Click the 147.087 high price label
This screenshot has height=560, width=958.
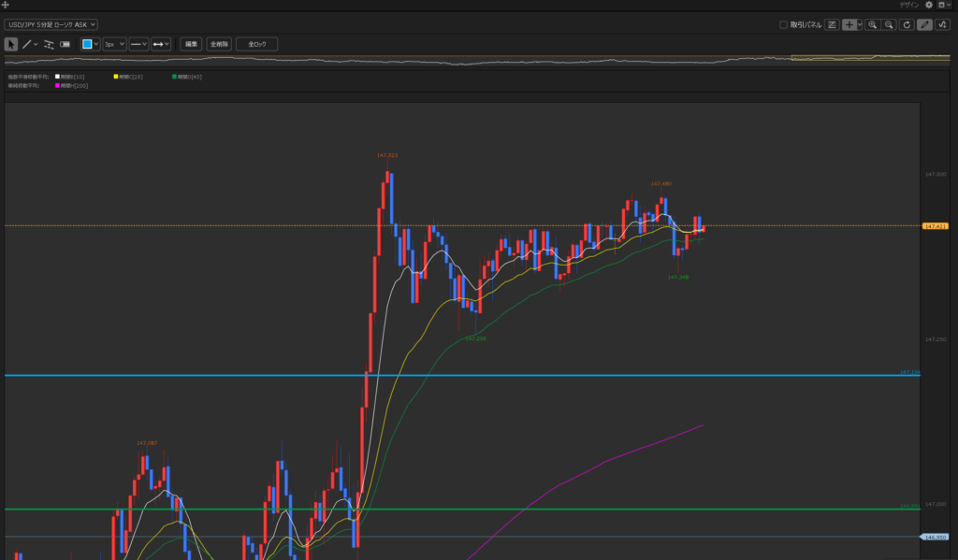point(147,443)
